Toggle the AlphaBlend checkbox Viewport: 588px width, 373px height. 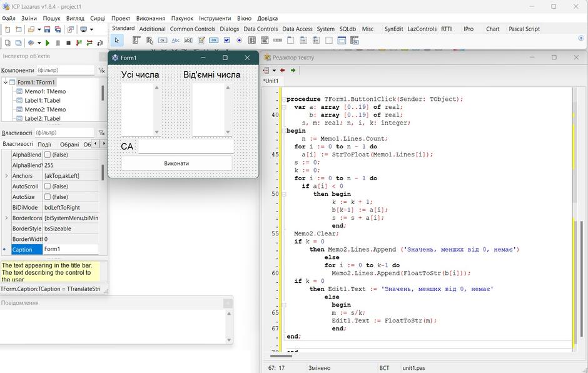coord(48,155)
